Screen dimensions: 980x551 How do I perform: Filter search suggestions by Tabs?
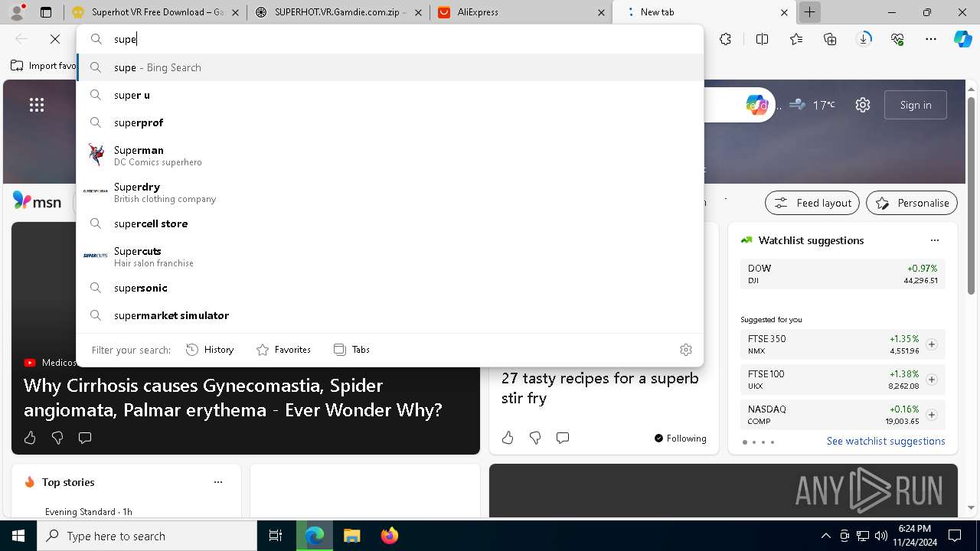point(351,350)
